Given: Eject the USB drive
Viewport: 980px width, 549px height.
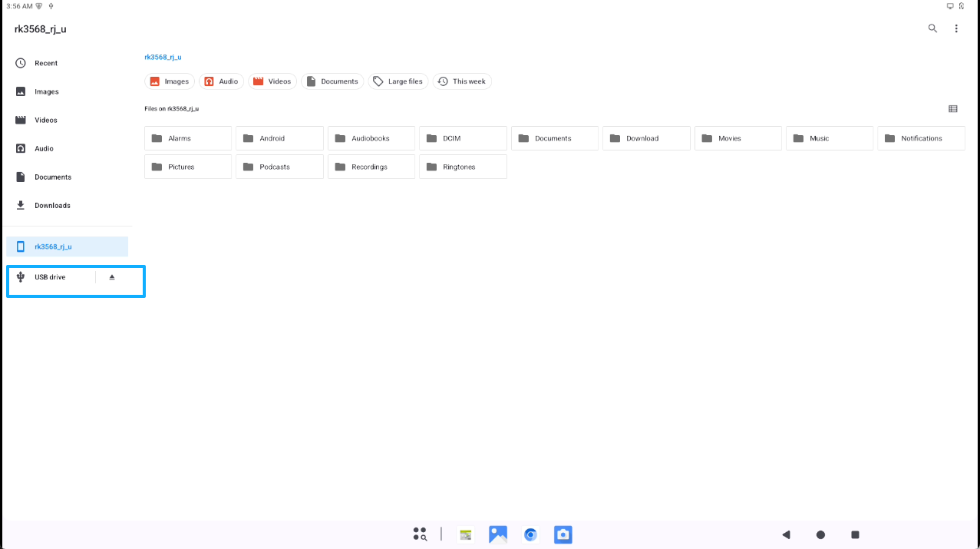Looking at the screenshot, I should click(x=112, y=277).
